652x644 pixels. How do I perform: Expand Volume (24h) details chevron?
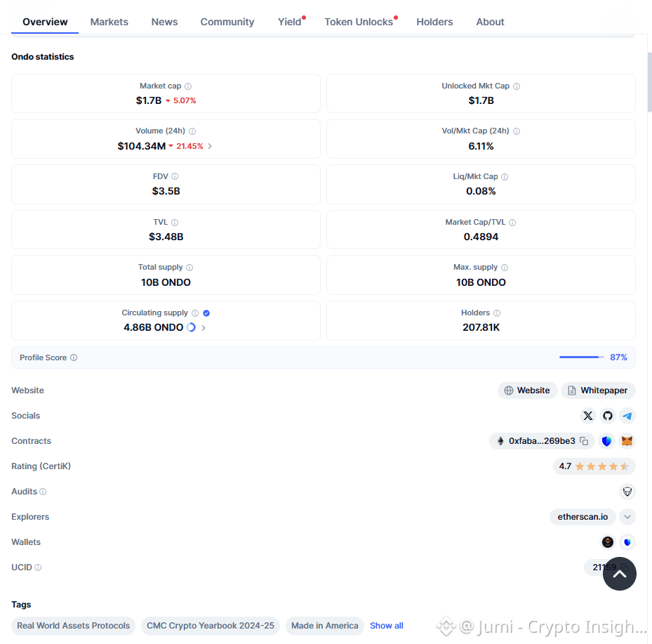point(210,146)
